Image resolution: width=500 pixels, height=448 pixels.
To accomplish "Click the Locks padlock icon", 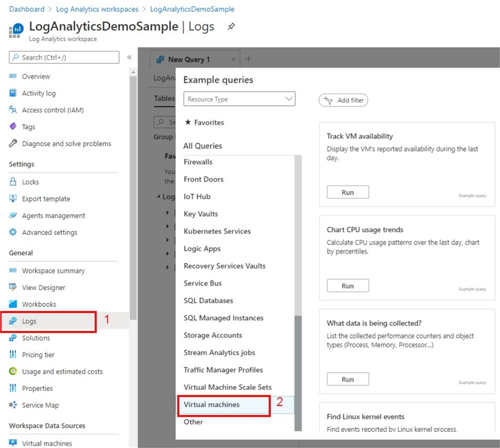I will tap(12, 181).
